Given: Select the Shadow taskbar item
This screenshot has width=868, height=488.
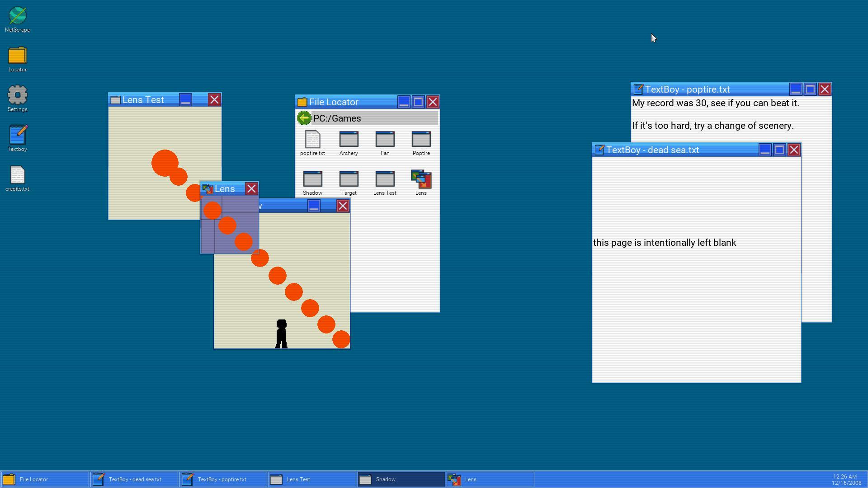Looking at the screenshot, I should (x=401, y=479).
